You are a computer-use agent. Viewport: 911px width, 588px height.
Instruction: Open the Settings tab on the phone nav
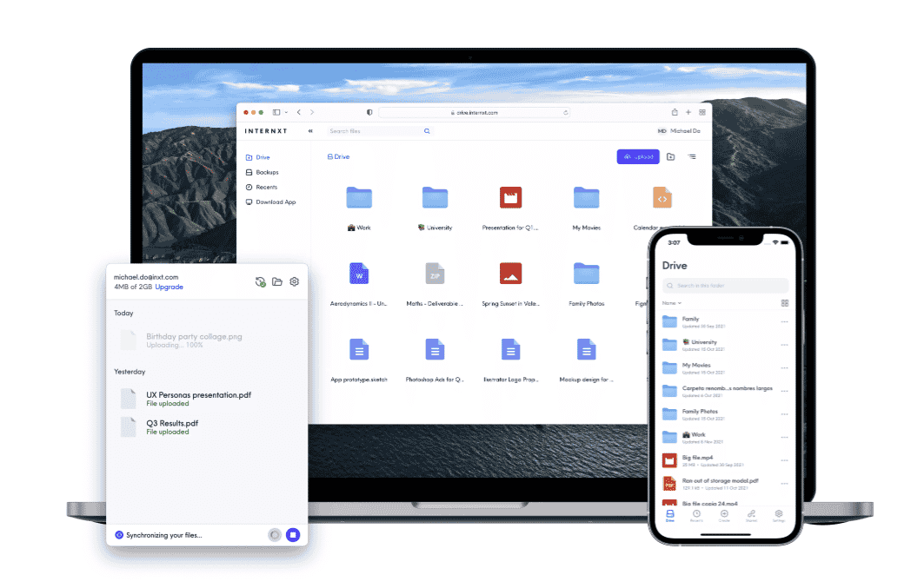(x=778, y=513)
